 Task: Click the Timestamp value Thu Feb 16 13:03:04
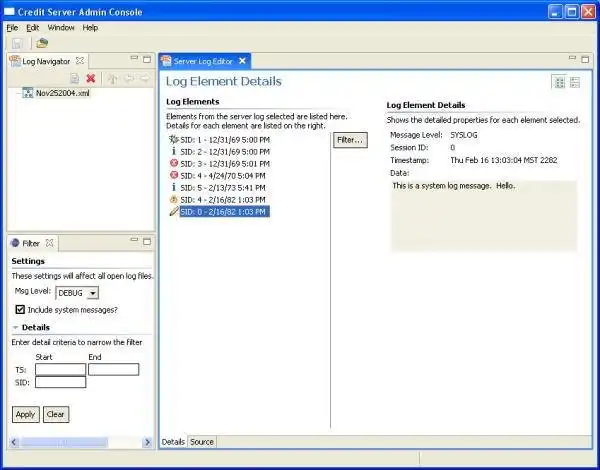coord(504,160)
